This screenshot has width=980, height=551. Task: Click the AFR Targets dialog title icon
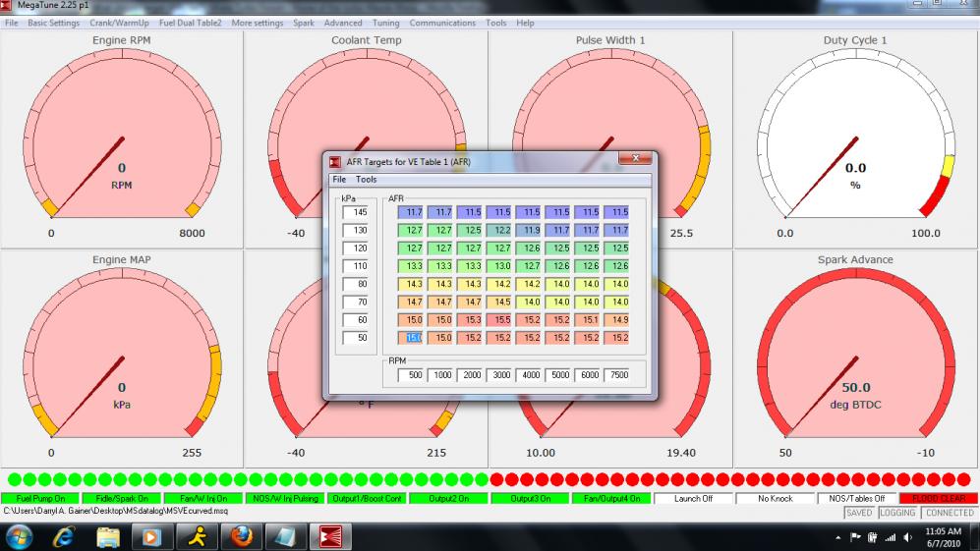point(335,162)
